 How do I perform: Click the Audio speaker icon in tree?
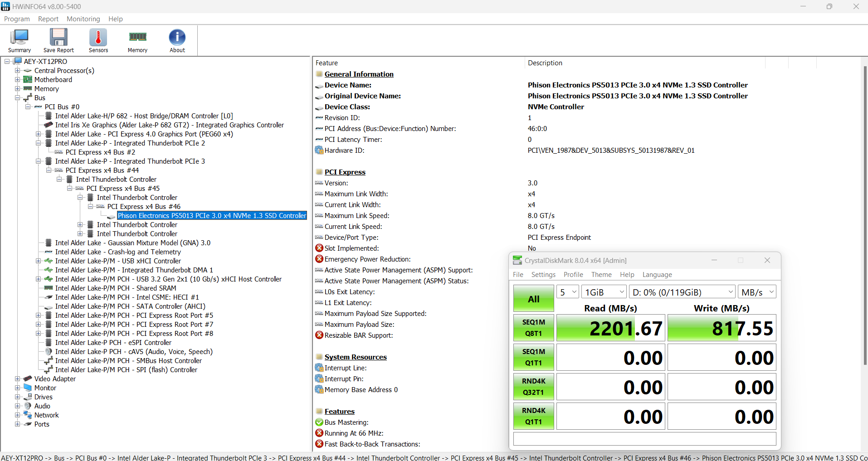tap(28, 406)
